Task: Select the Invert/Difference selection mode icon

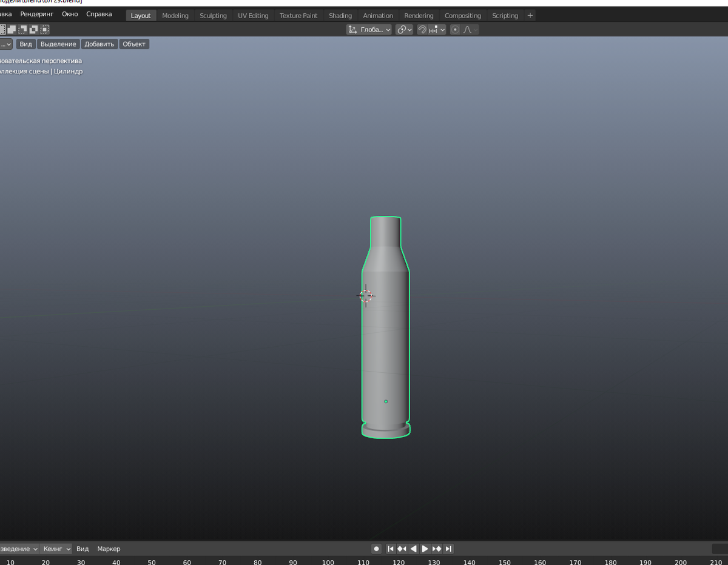Action: pos(33,29)
